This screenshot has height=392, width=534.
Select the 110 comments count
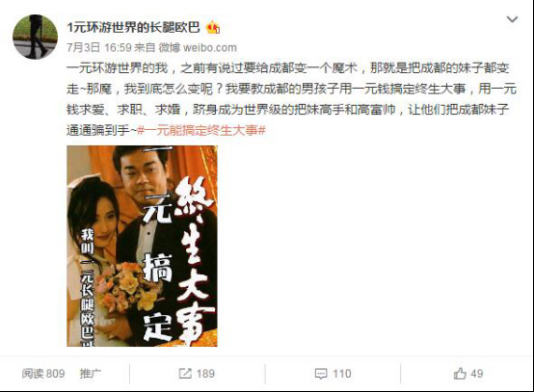point(342,374)
